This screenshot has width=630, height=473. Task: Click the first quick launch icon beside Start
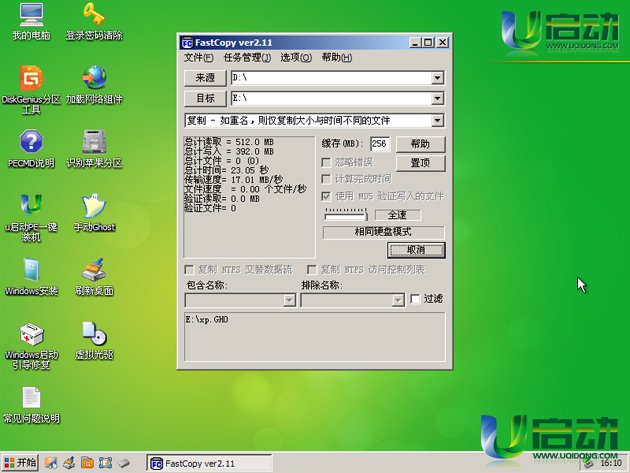(x=51, y=463)
